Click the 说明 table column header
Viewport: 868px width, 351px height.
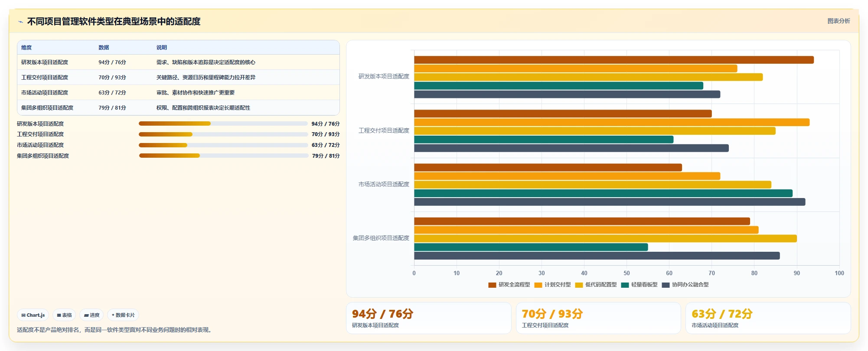(162, 48)
